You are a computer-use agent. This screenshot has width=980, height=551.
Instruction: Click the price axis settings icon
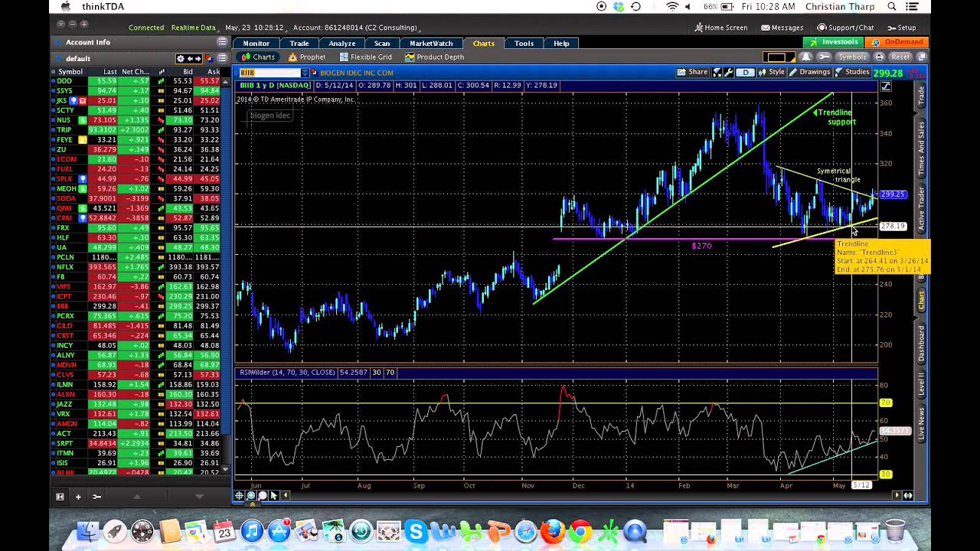click(886, 86)
